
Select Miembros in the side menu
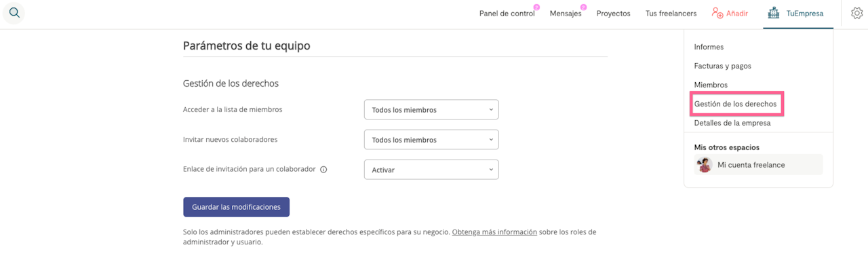pos(711,85)
